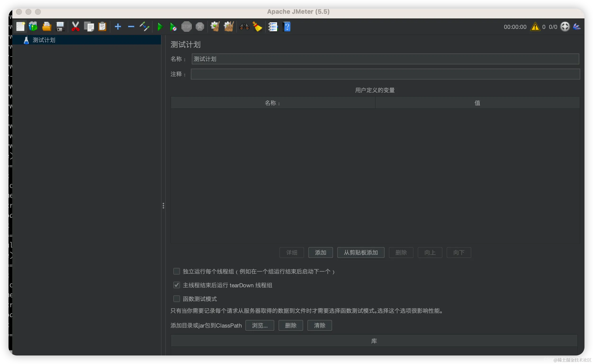Image resolution: width=593 pixels, height=364 pixels.
Task: Click the 00:00:00 elapsed timer text
Action: [x=515, y=27]
